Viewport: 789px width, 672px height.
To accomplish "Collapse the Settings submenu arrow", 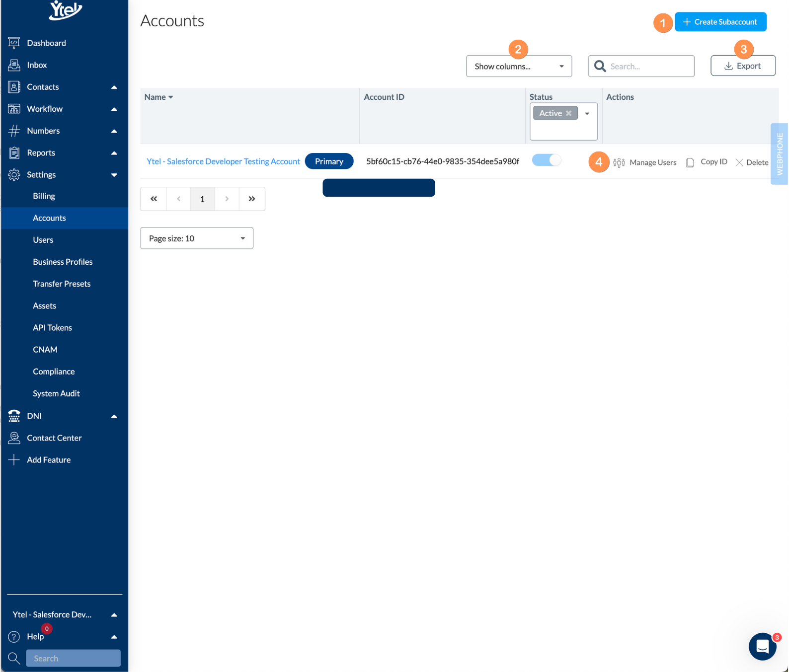I will (x=114, y=175).
